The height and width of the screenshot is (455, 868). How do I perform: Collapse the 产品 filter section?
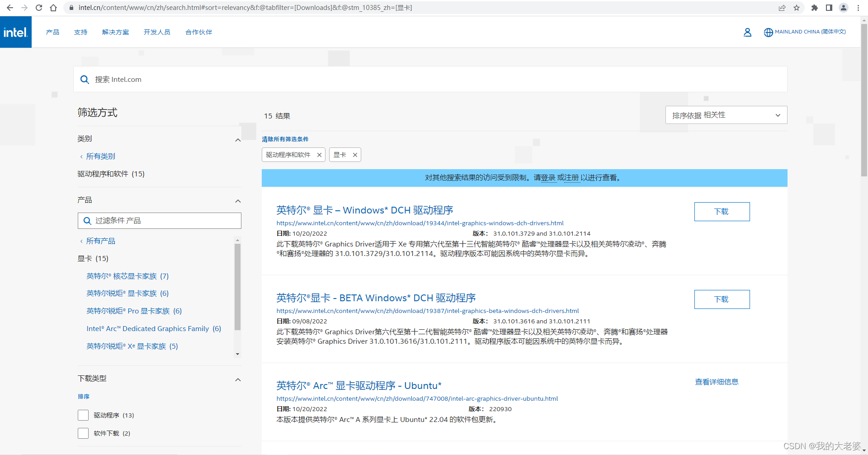click(238, 201)
